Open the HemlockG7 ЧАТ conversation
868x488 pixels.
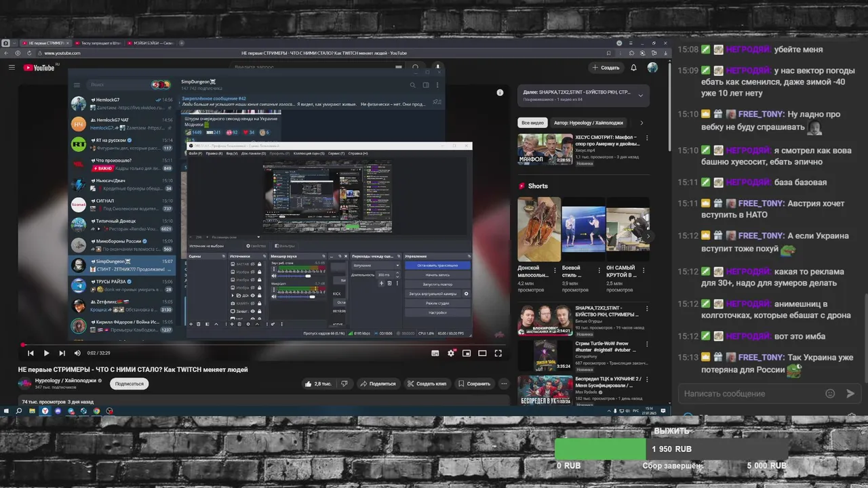(x=122, y=123)
